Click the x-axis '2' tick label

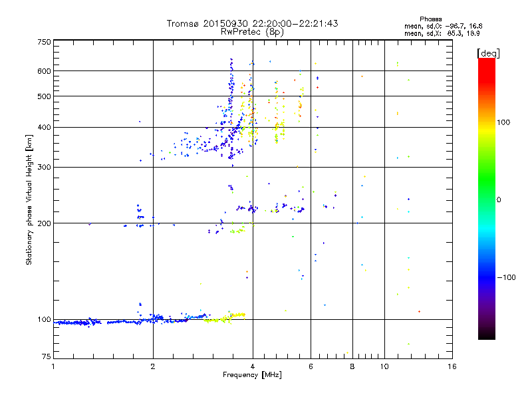tap(153, 366)
